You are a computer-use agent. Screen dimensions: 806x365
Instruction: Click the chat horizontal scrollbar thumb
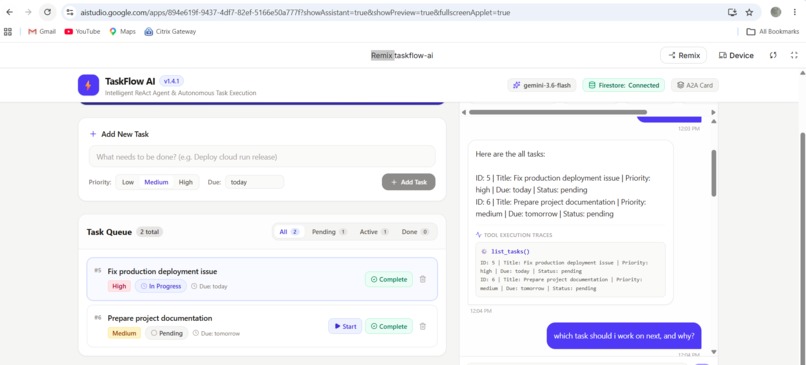[558, 112]
